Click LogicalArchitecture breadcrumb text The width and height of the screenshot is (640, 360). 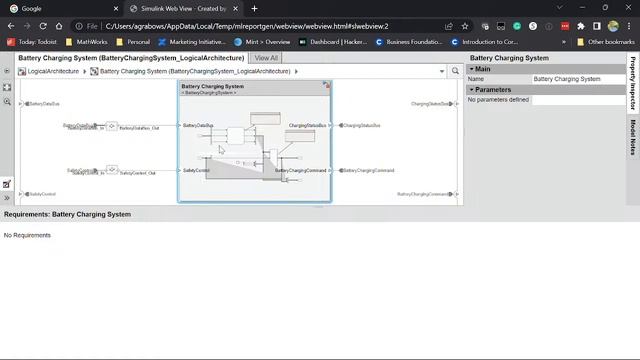click(x=53, y=71)
